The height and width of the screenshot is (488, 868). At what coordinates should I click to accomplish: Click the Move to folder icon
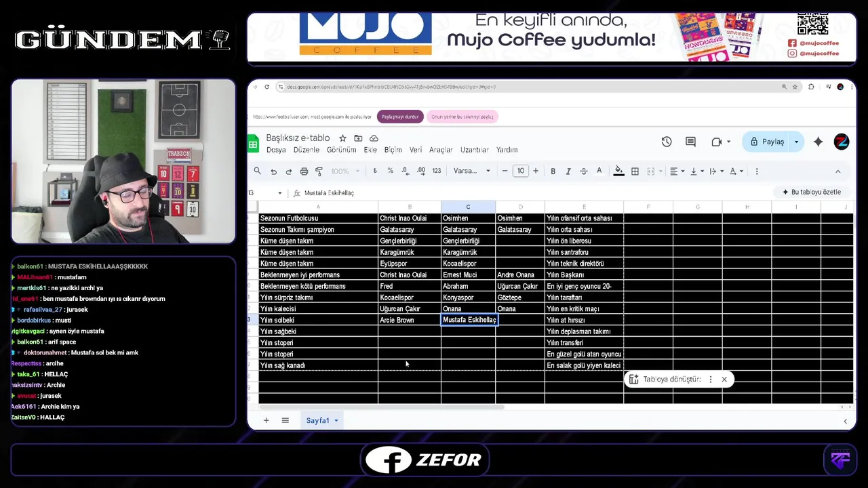click(x=358, y=138)
